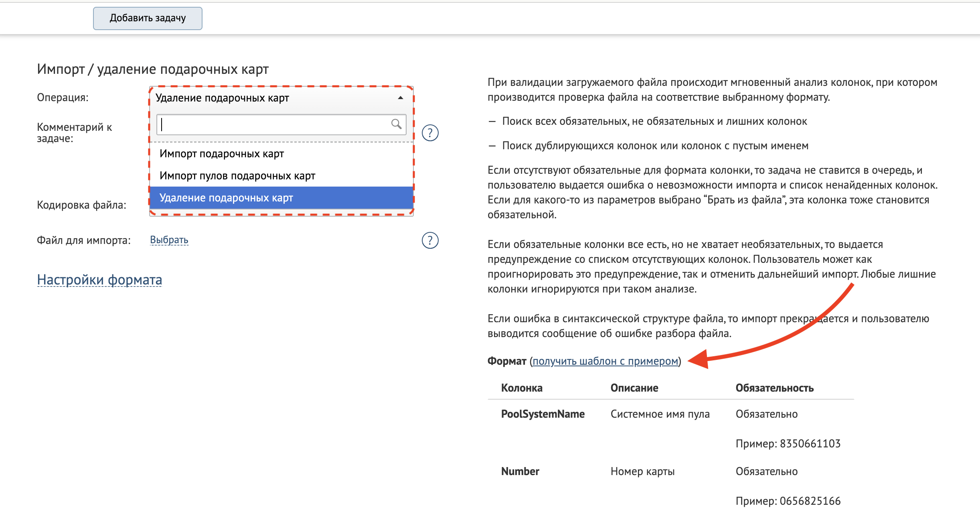Click the PoolSystemName column name cell
Screen dimensions: 980x518
543,414
